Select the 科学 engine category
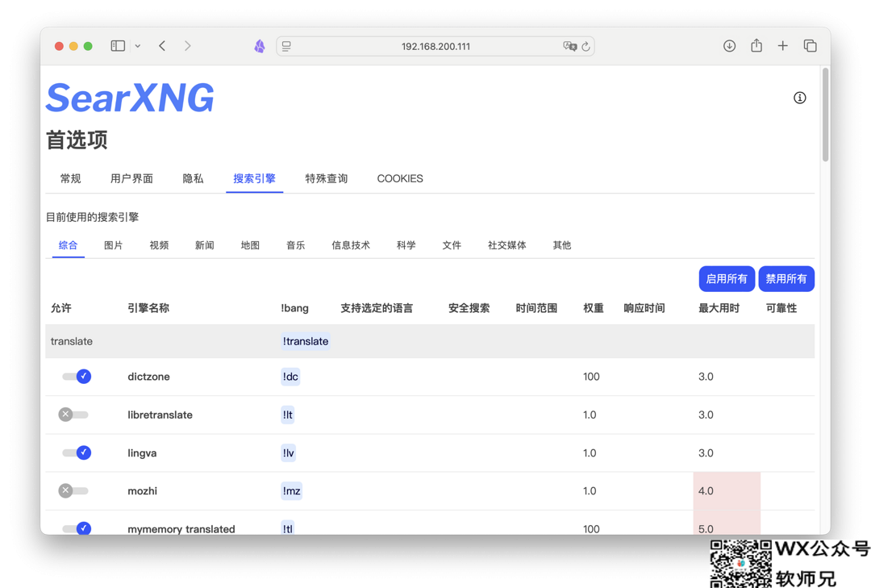The width and height of the screenshot is (871, 588). tap(406, 245)
